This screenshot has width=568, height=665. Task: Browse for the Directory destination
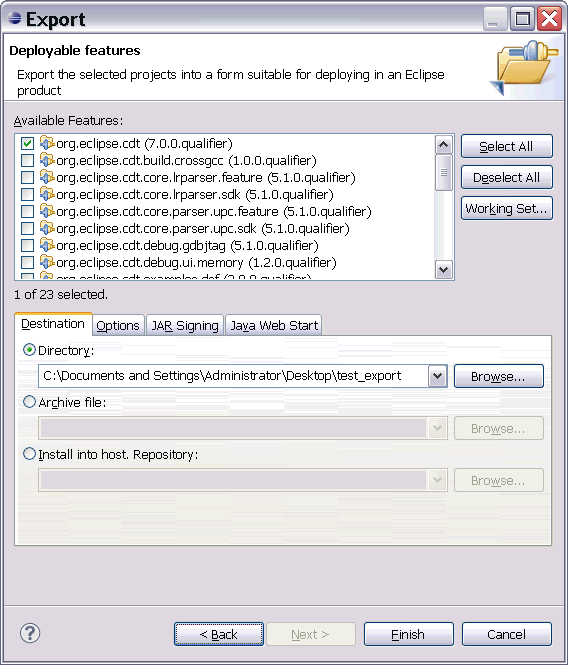pyautogui.click(x=498, y=376)
